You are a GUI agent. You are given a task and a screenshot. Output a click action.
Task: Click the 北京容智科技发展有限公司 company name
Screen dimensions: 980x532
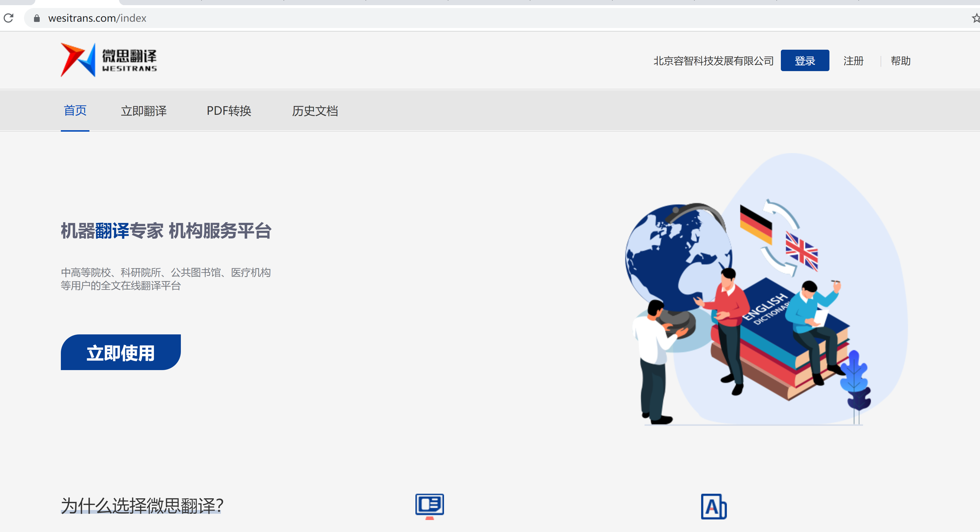[x=713, y=61]
